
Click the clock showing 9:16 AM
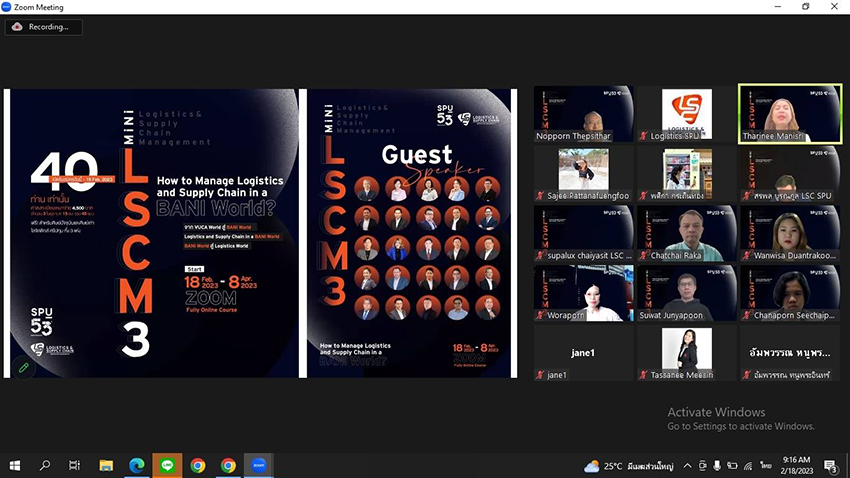[x=796, y=466]
